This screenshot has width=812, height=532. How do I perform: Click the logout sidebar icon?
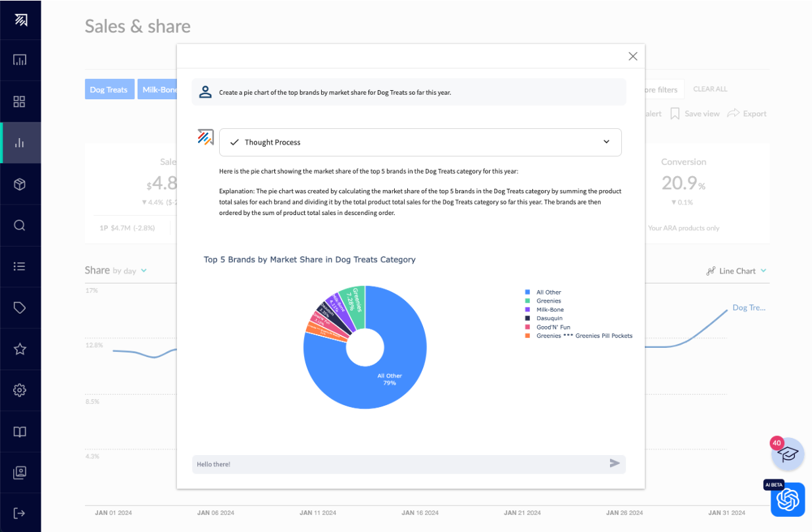click(x=20, y=513)
